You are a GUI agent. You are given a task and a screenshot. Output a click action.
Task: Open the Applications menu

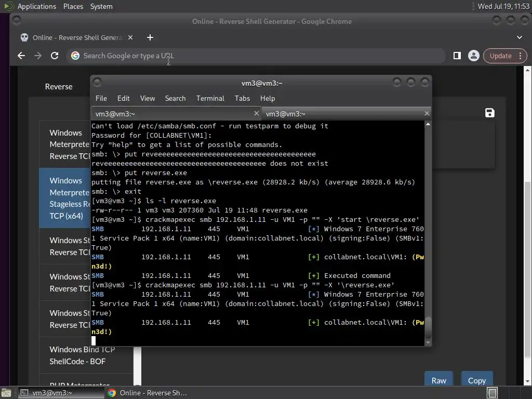[x=37, y=6]
